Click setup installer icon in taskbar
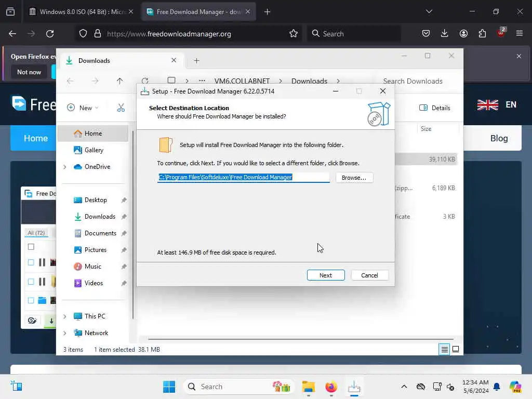Screen dimensions: 532x399 [354, 387]
